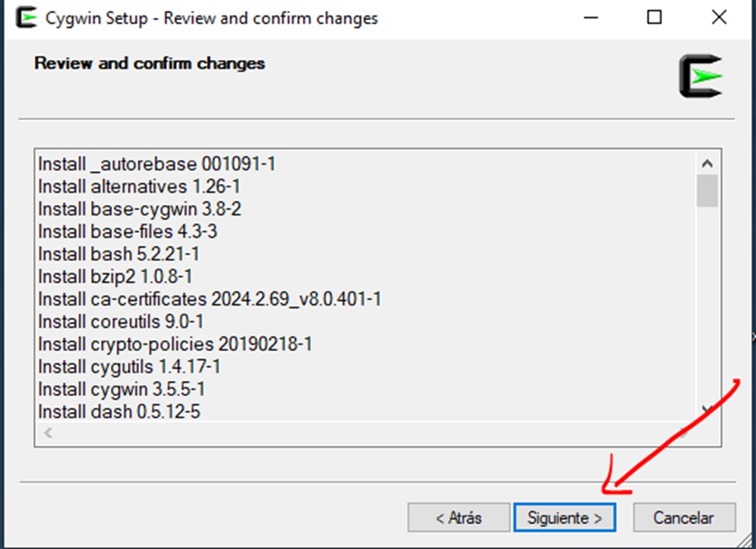
Task: Select the 'Install bzip2 1.0.8-1' line
Action: pos(115,277)
